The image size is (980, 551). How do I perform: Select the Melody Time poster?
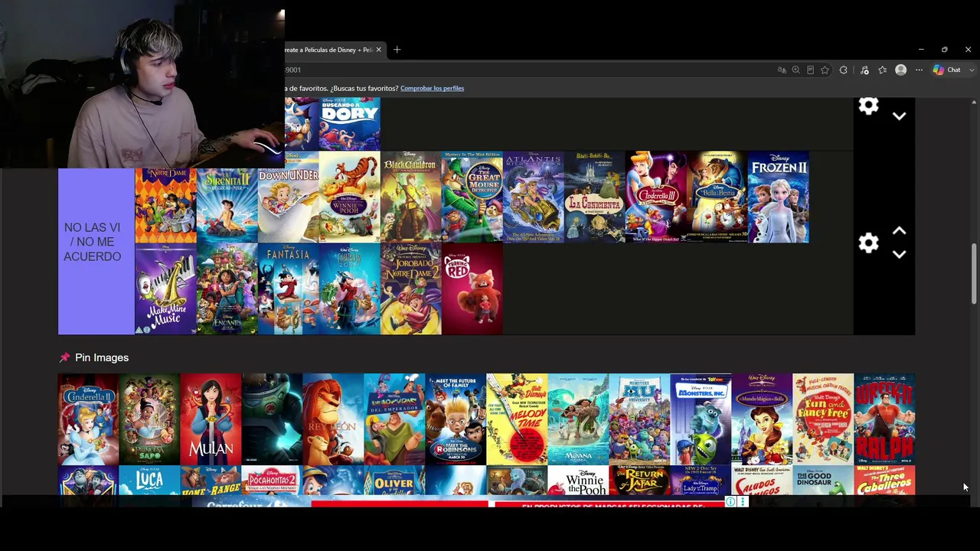(x=517, y=419)
